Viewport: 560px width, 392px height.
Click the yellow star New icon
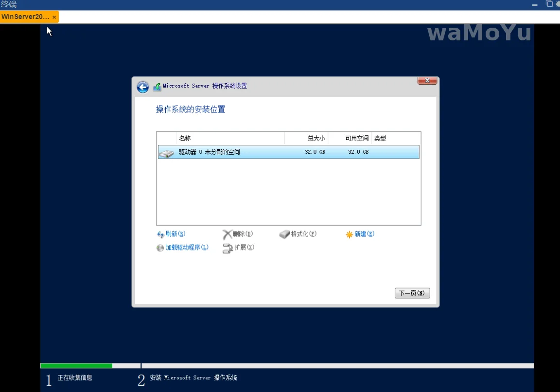tap(349, 234)
